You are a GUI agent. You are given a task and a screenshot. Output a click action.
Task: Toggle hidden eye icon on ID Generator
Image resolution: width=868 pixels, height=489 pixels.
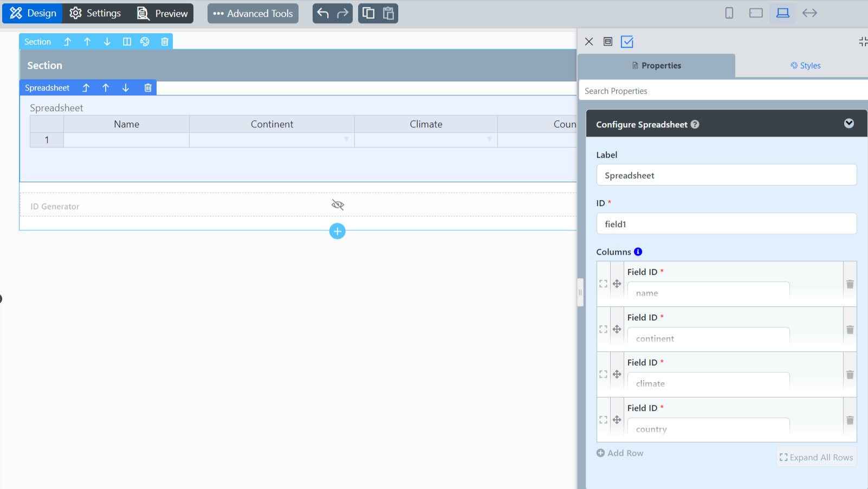coord(338,205)
